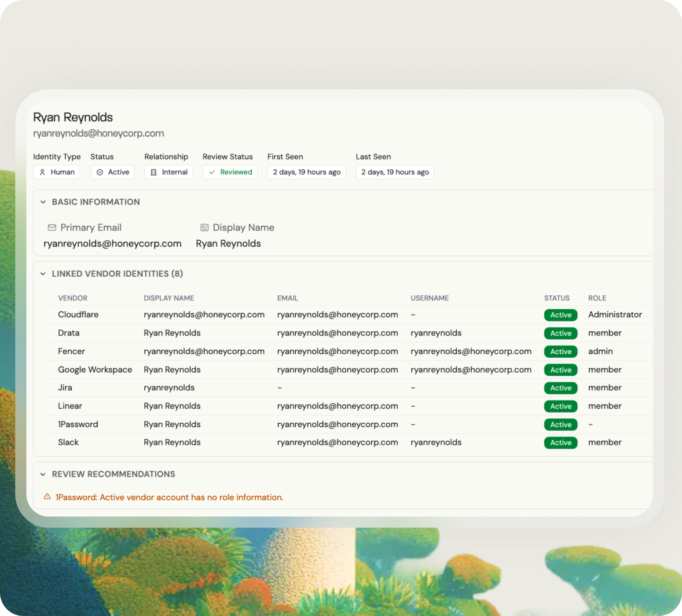682x616 pixels.
Task: Click the Active badge in the Fencer row
Action: 561,352
